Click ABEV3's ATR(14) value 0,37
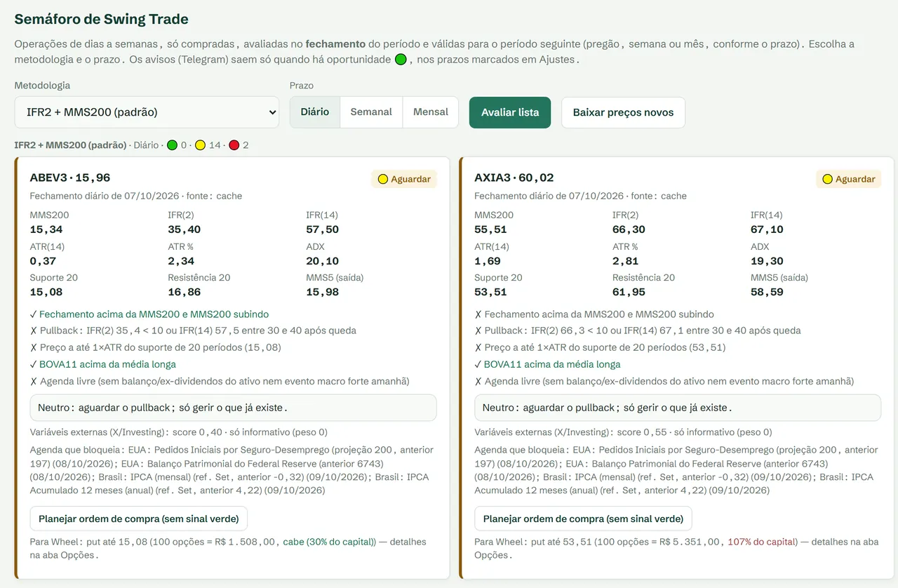The height and width of the screenshot is (588, 898). click(42, 261)
